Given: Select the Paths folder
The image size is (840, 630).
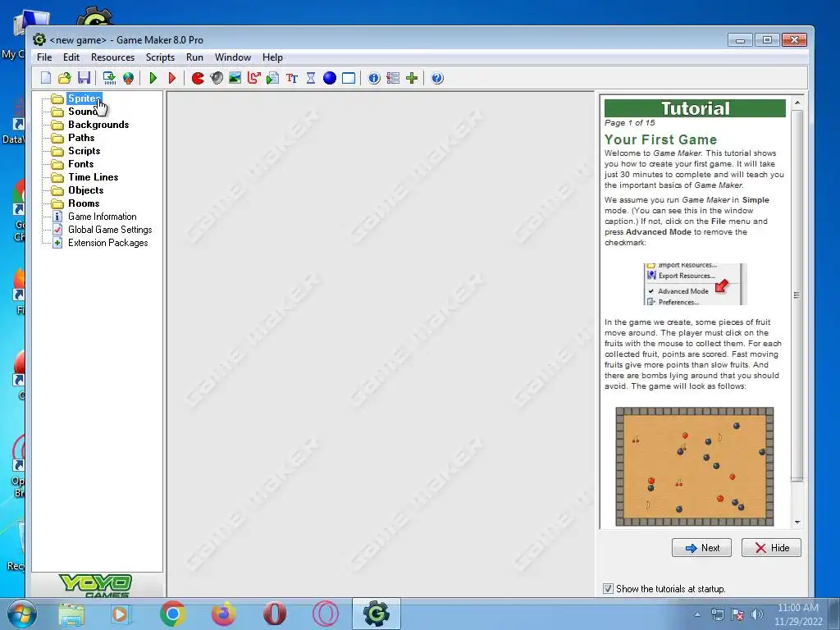Looking at the screenshot, I should (81, 138).
